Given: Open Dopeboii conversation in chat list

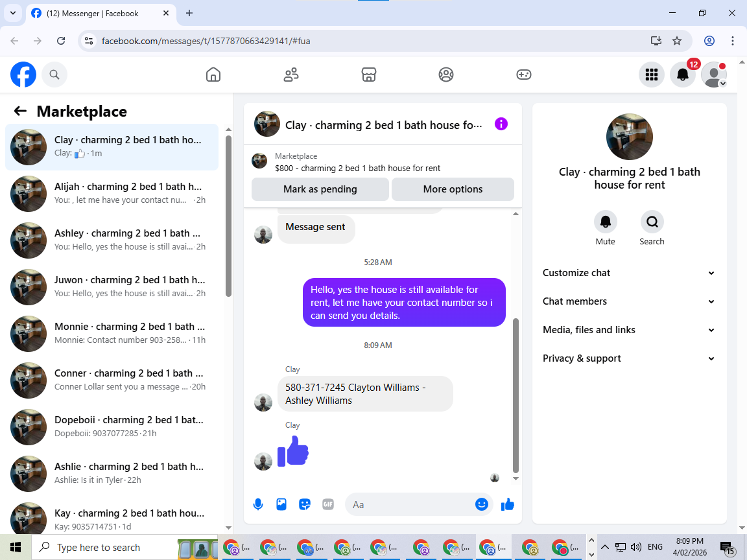Looking at the screenshot, I should click(112, 426).
